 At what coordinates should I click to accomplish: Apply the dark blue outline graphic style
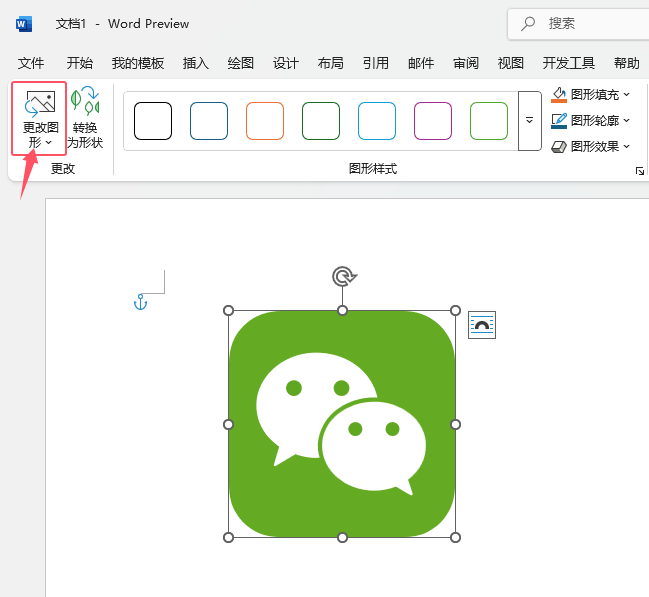click(209, 121)
